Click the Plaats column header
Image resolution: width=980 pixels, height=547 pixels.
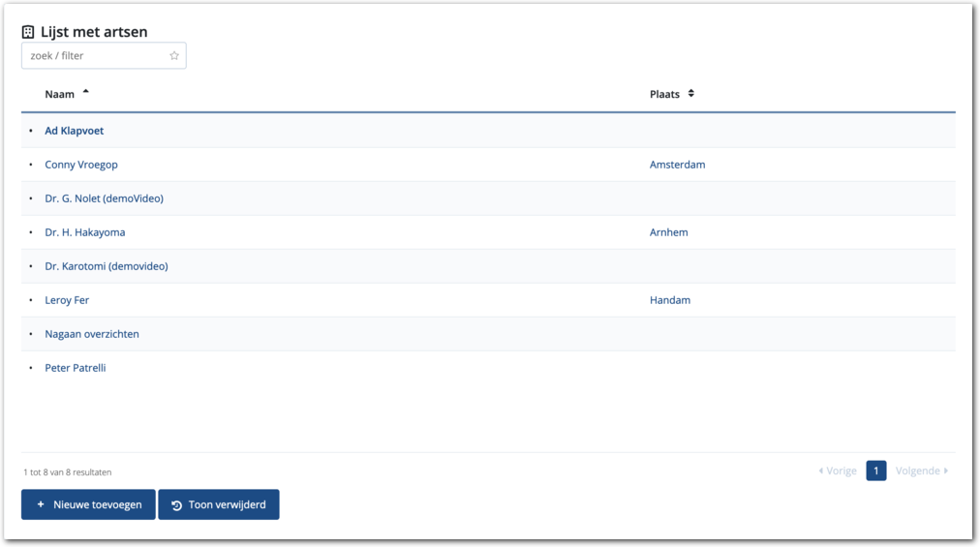[664, 94]
